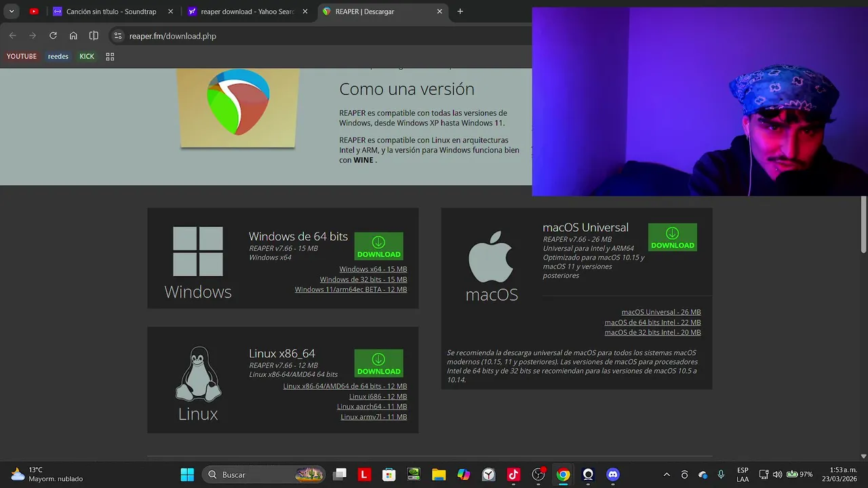Open the 'Linux i686 - 12 MB' link
This screenshot has height=488, width=868.
point(378,396)
